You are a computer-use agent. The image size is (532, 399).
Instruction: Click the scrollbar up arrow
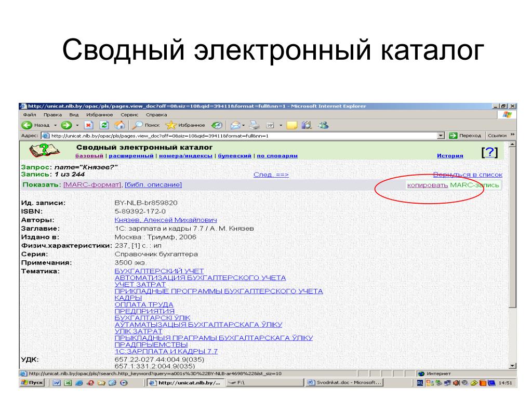point(513,144)
